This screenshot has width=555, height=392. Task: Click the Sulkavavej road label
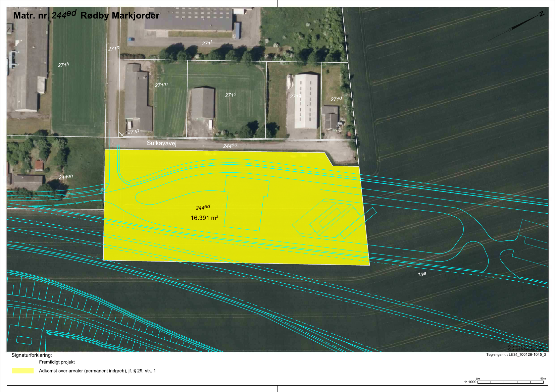click(x=161, y=143)
